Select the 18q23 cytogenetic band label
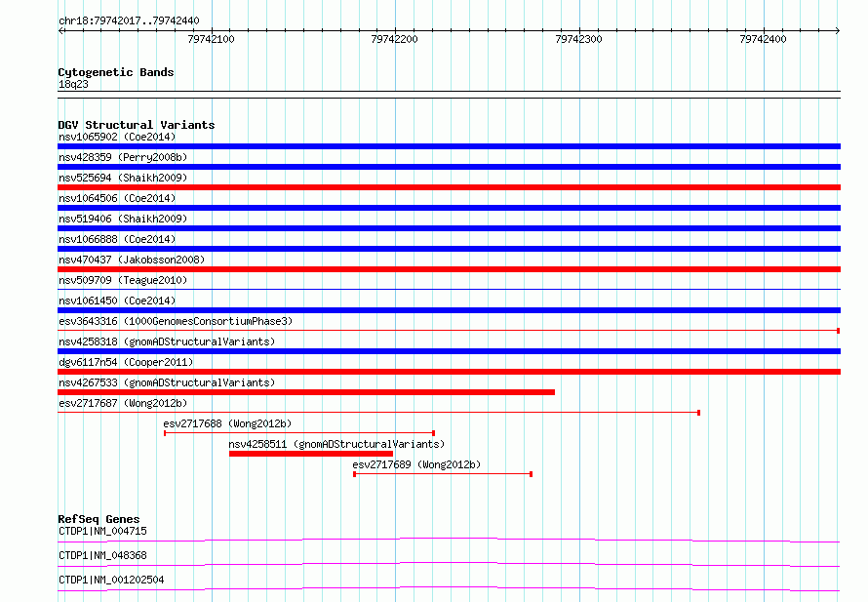Screen dimensions: 868x602 point(73,84)
